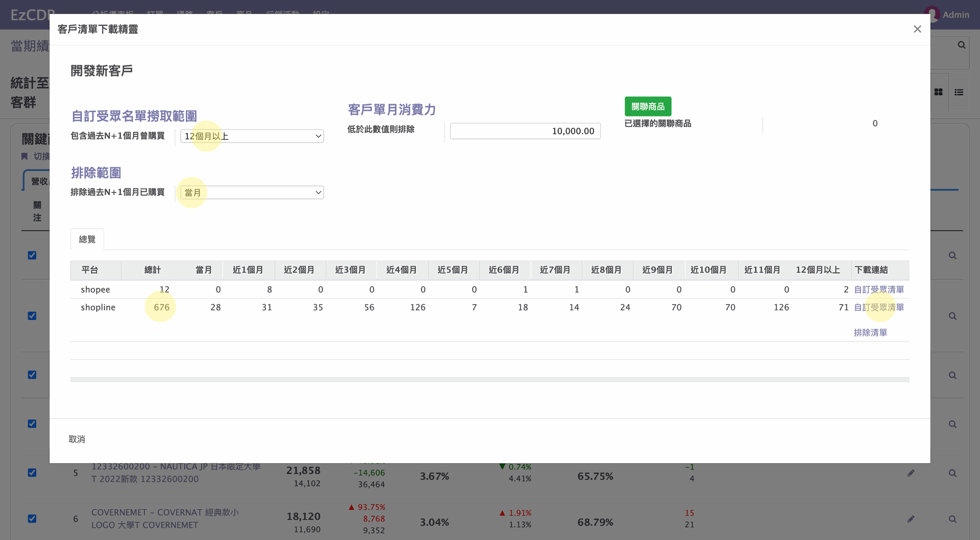Open the COVERNAT 經典款小LOGO 大學T product link

[165, 519]
